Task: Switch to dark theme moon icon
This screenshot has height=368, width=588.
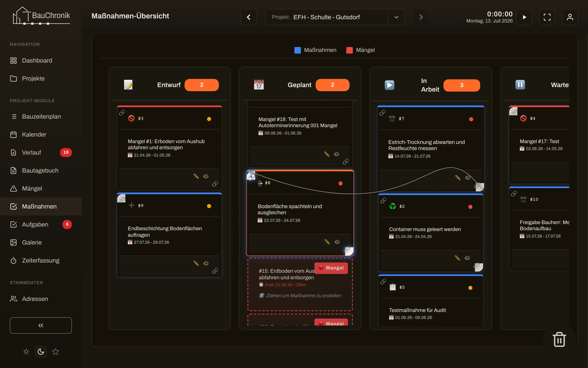Action: click(41, 351)
